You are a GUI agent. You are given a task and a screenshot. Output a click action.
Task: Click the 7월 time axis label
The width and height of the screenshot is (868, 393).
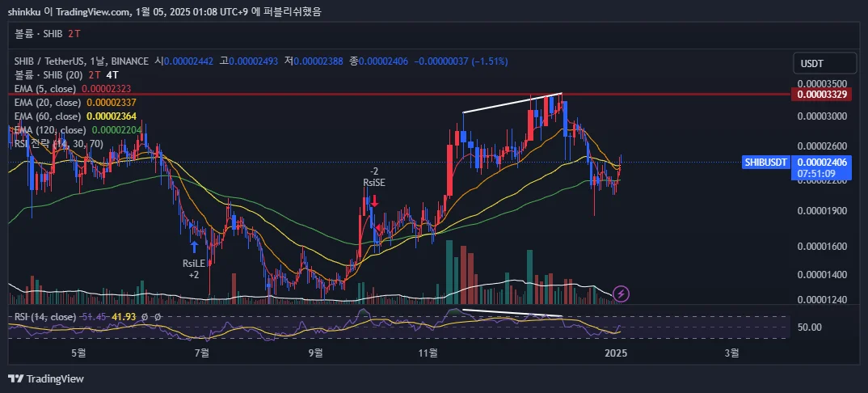203,352
